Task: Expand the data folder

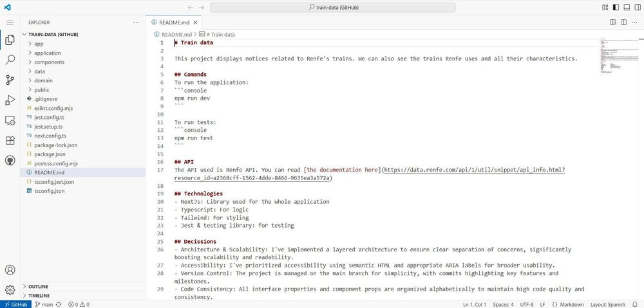Action: (x=82, y=71)
